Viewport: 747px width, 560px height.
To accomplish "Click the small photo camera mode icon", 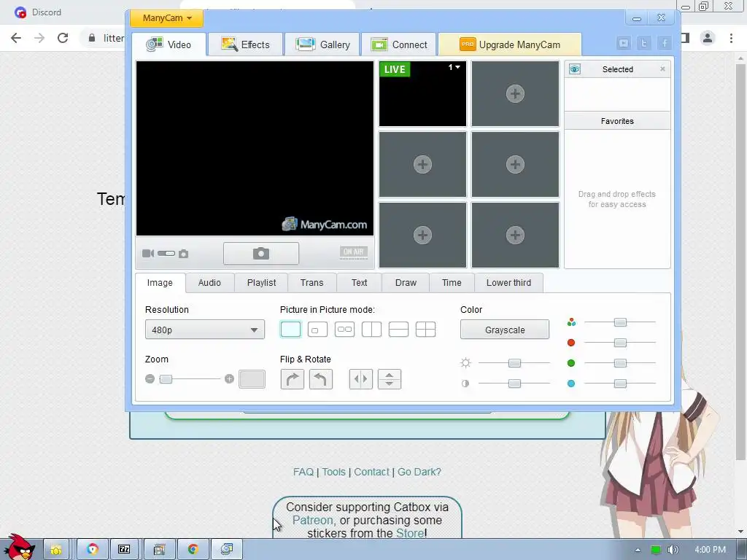I will 183,254.
